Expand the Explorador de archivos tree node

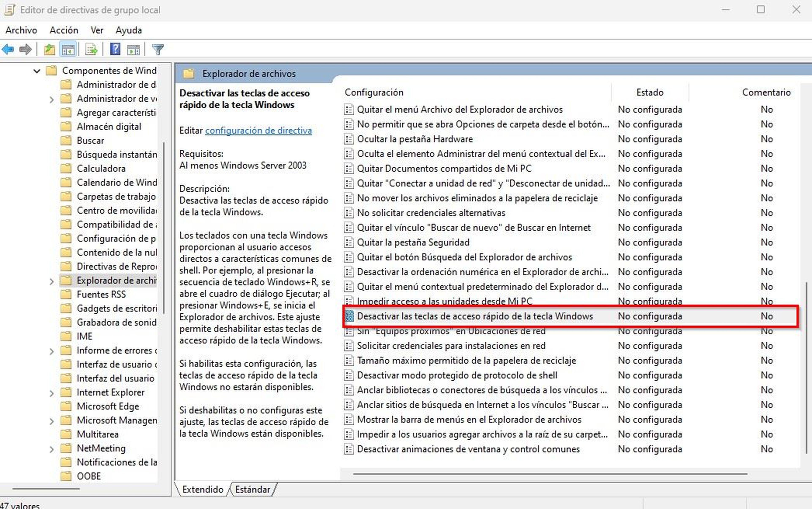(x=51, y=281)
